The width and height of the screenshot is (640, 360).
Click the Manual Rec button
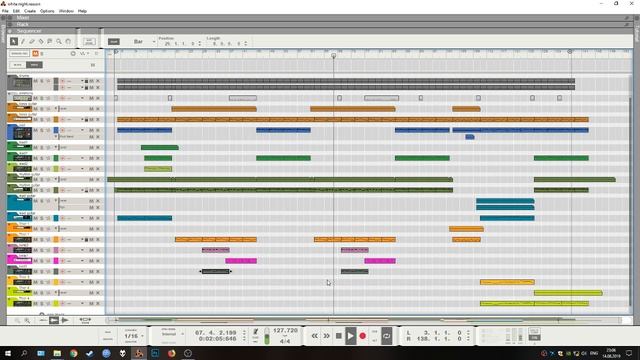coord(19,53)
